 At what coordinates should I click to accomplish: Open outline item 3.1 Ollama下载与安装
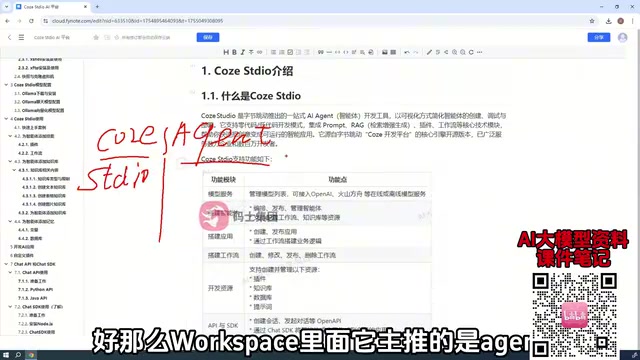(35, 93)
